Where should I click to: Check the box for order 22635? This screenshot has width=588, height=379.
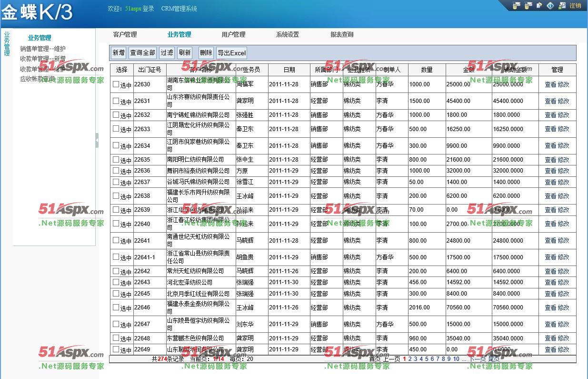tap(116, 159)
